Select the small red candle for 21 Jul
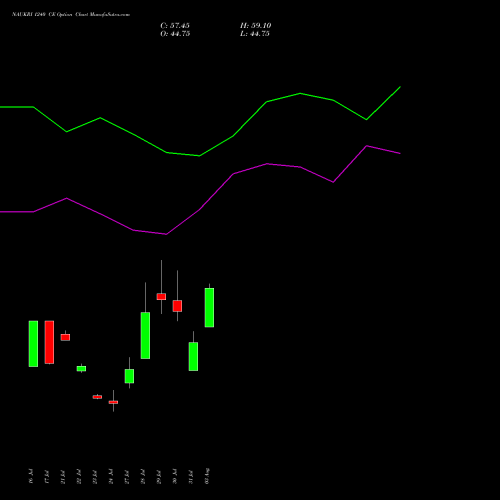This screenshot has height=500, width=500. 65,337
